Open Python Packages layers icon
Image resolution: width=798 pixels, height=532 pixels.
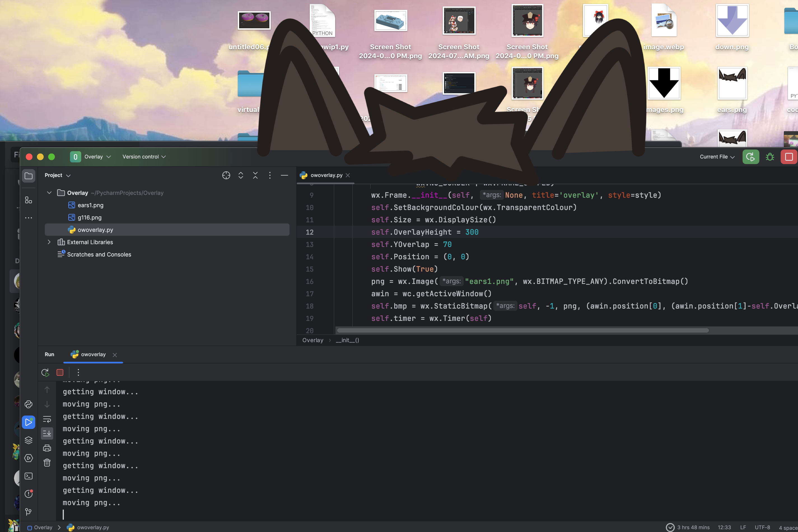click(x=29, y=440)
